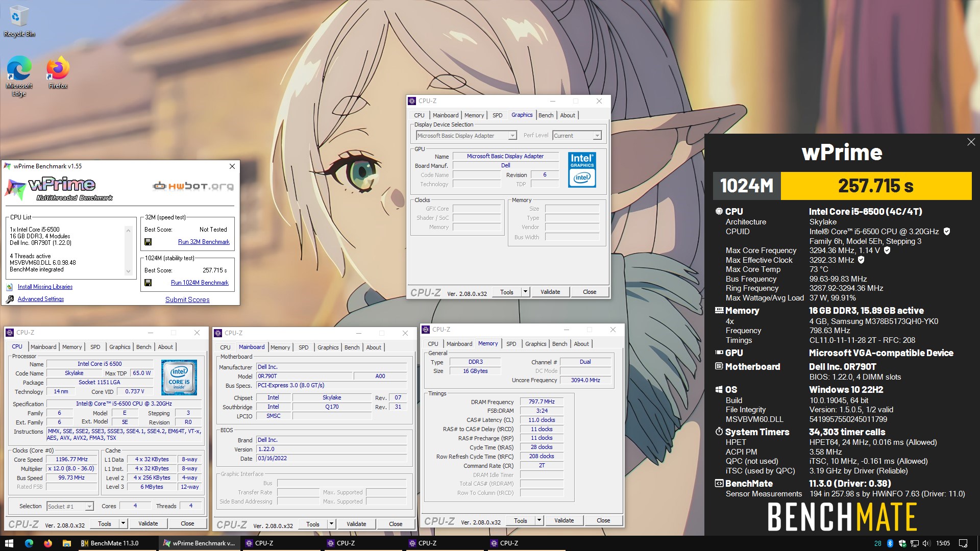Viewport: 980px width, 551px height.
Task: Click the Uncore Frequency value 3094.0 MHz
Action: [585, 380]
